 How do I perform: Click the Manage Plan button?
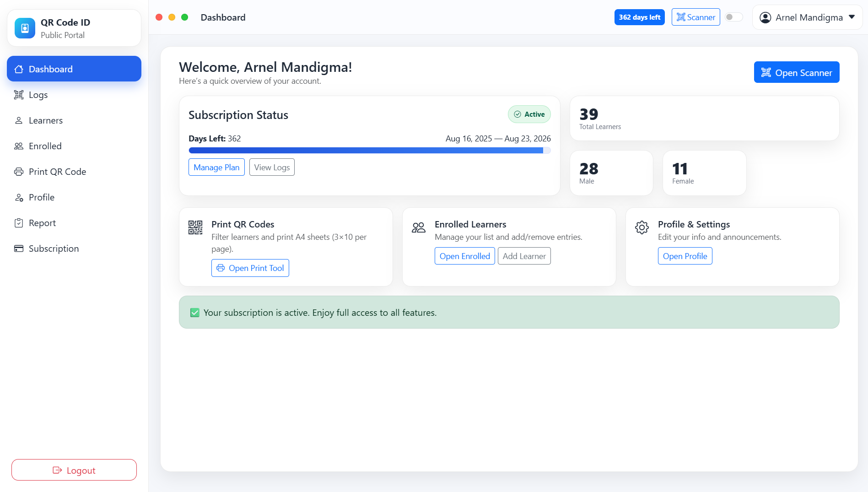click(x=216, y=167)
